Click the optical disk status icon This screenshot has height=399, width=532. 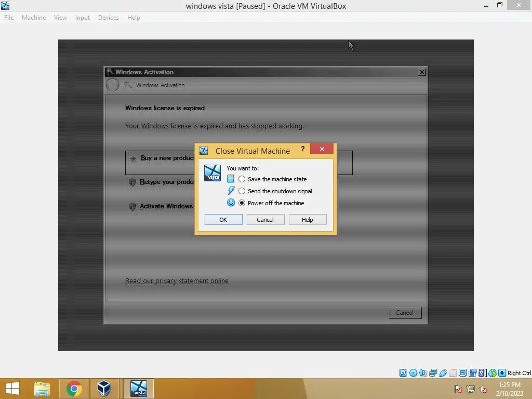click(x=413, y=373)
